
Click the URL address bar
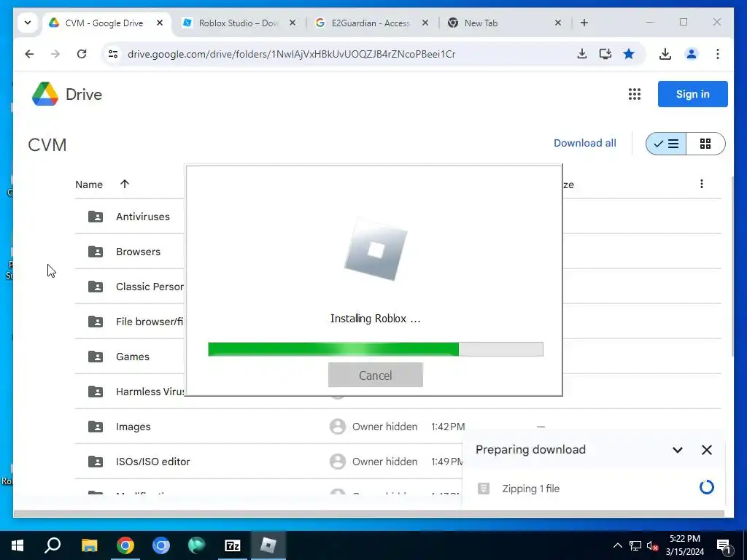coord(292,54)
